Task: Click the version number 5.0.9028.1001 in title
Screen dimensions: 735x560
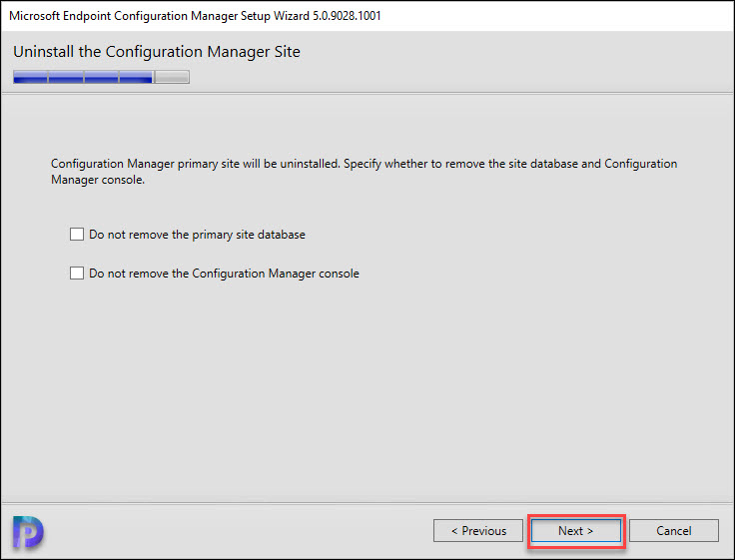Action: click(x=347, y=16)
